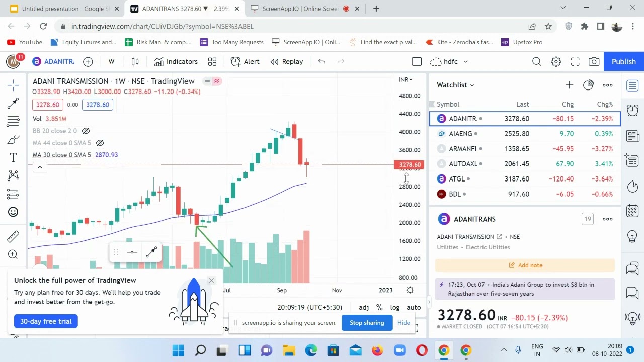Hide the screen sharing notification bar
The height and width of the screenshot is (362, 644).
click(x=404, y=323)
